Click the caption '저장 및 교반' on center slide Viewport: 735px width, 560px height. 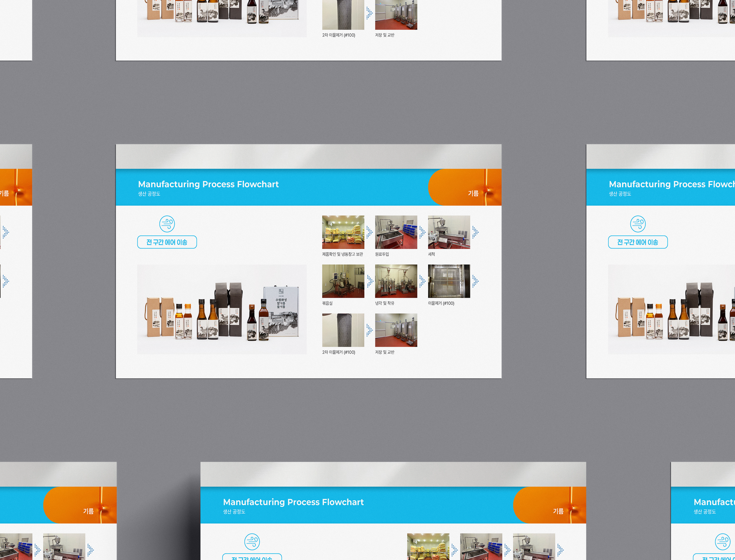click(x=385, y=352)
